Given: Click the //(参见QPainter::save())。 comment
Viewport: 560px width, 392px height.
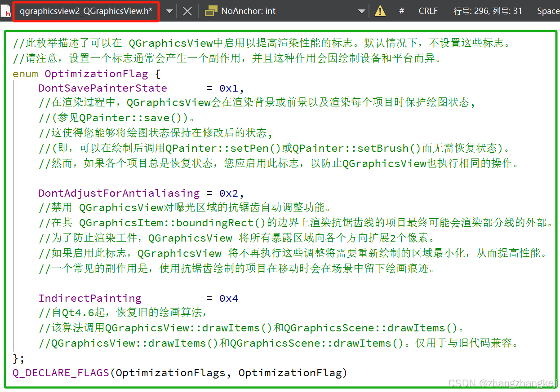Looking at the screenshot, I should 117,118.
